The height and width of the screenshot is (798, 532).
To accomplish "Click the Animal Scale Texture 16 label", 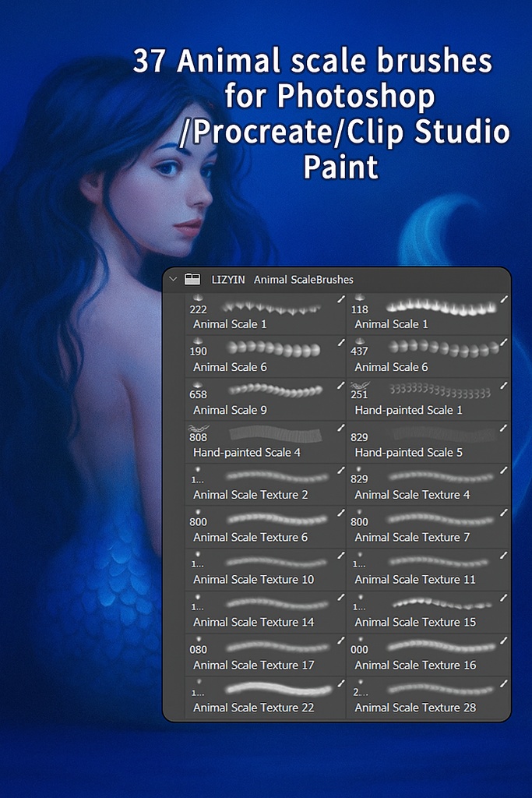I will [x=415, y=666].
